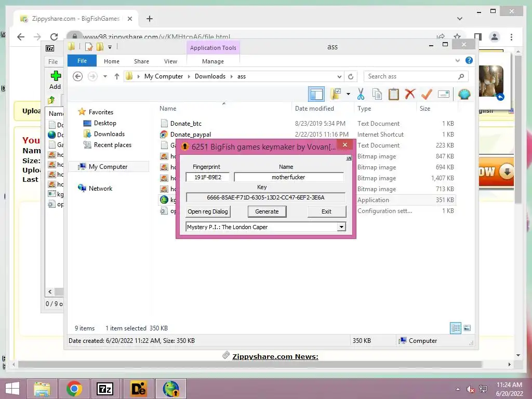Bookmark this page star icon
This screenshot has height=399, width=532.
(x=457, y=37)
